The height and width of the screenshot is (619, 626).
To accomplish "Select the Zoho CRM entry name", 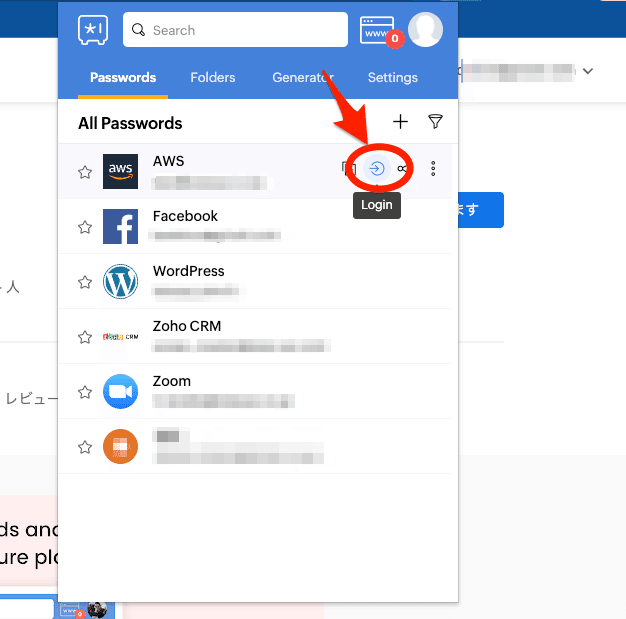I will coord(187,326).
